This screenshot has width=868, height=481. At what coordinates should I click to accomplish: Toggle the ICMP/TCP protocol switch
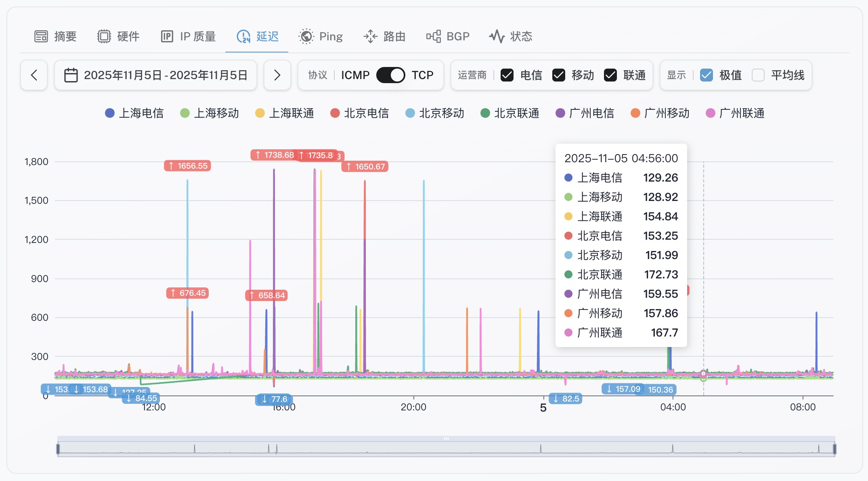click(x=390, y=75)
